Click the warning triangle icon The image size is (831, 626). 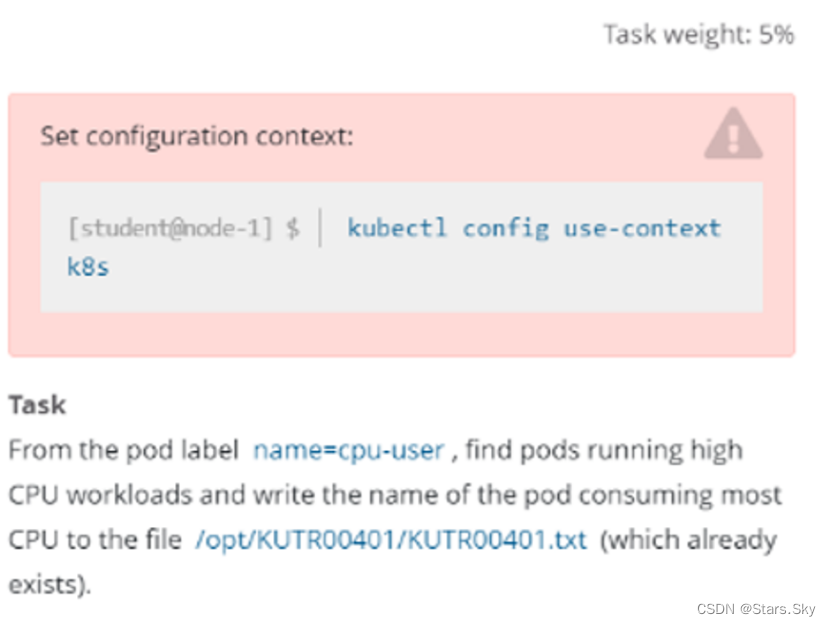[x=733, y=135]
